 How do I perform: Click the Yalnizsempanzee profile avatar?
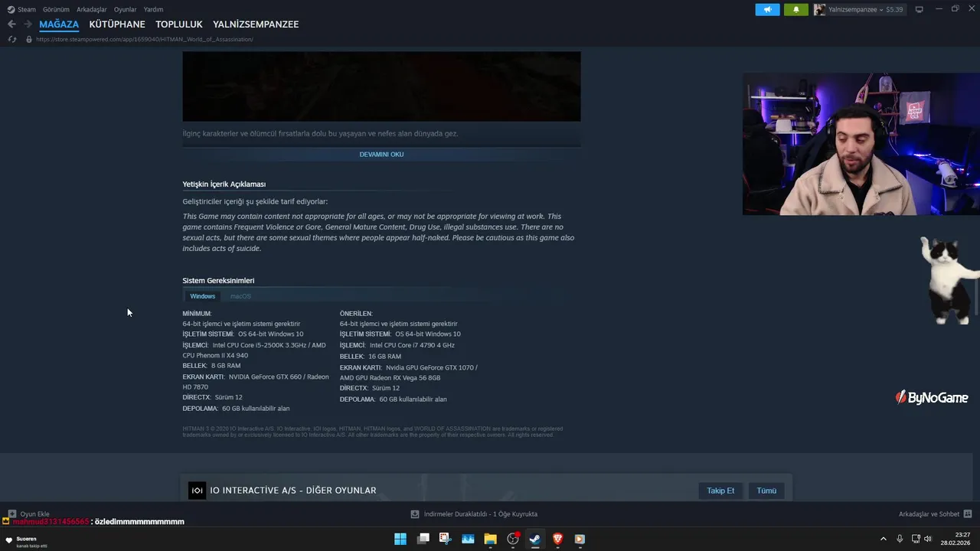[819, 9]
